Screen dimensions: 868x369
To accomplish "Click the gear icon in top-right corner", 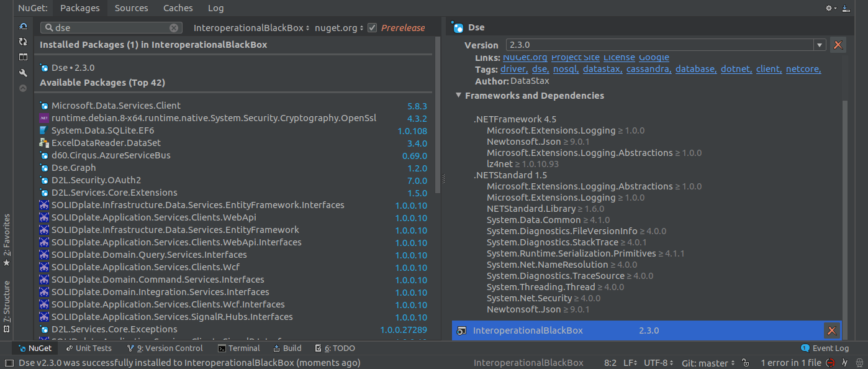I will tap(829, 8).
